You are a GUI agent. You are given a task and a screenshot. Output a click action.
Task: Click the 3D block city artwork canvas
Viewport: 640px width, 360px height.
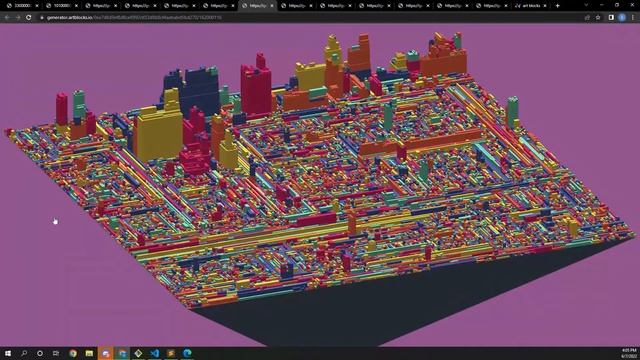point(320,185)
